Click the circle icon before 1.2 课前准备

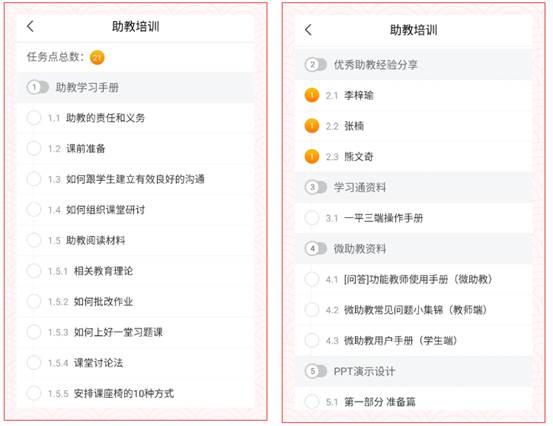[34, 148]
